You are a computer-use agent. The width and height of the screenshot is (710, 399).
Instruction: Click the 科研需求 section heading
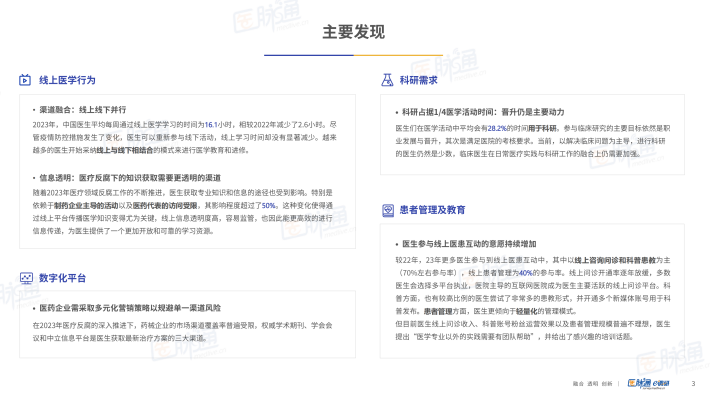click(418, 80)
